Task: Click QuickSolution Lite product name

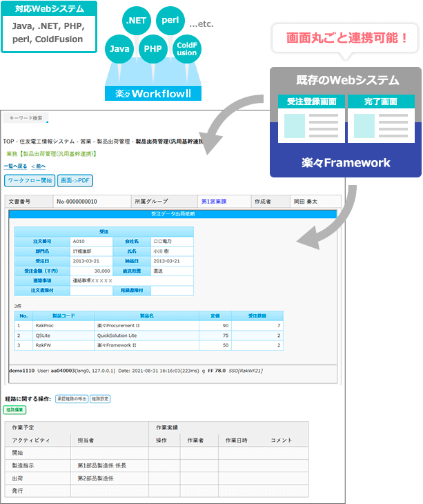Action: coord(117,336)
